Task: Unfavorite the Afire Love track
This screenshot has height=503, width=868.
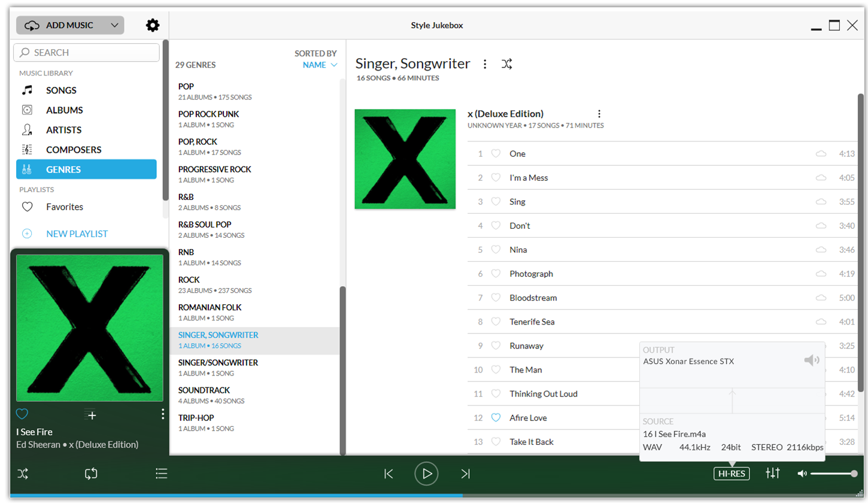Action: (496, 417)
